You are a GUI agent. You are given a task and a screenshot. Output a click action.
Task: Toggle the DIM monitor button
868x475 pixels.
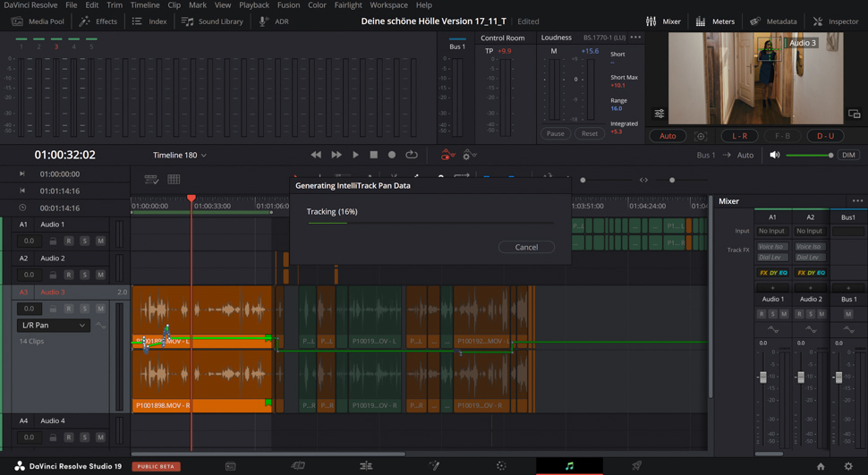point(848,155)
